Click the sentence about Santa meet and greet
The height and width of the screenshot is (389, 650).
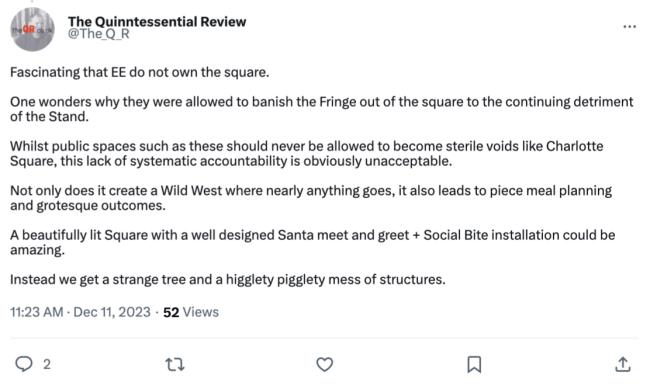313,242
